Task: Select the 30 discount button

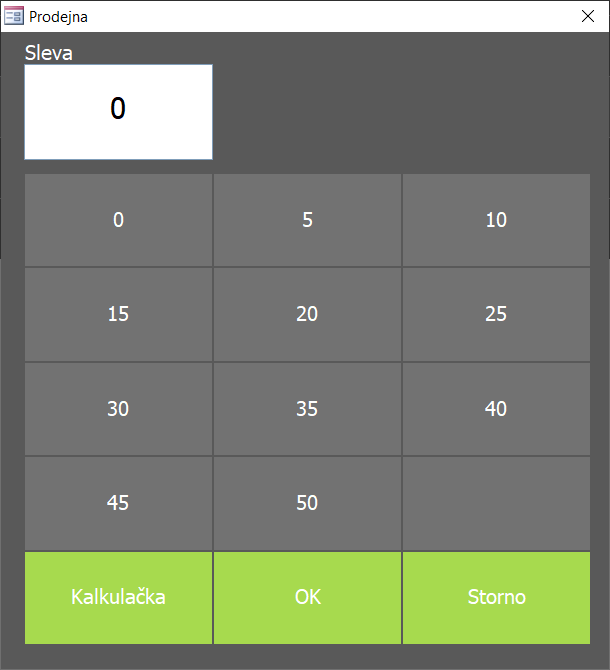Action: tap(118, 408)
